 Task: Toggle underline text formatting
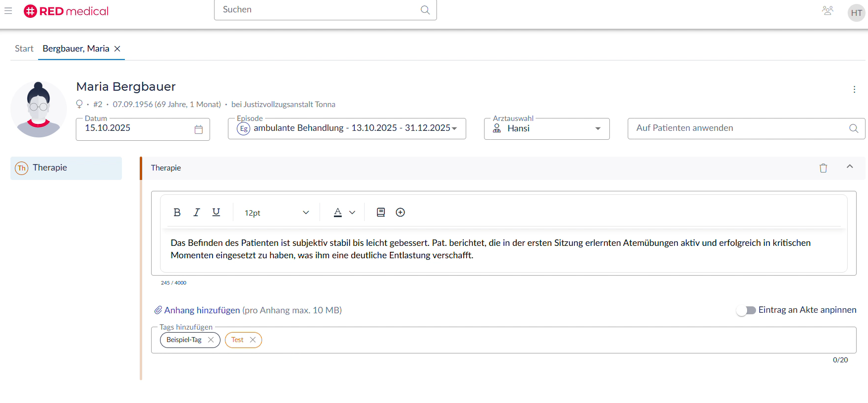click(216, 212)
